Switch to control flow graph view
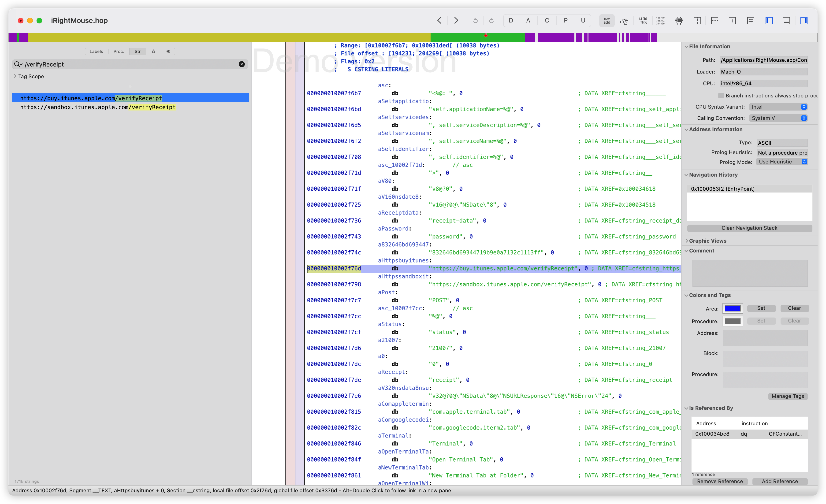Screen dimensions: 826x504 (624, 20)
